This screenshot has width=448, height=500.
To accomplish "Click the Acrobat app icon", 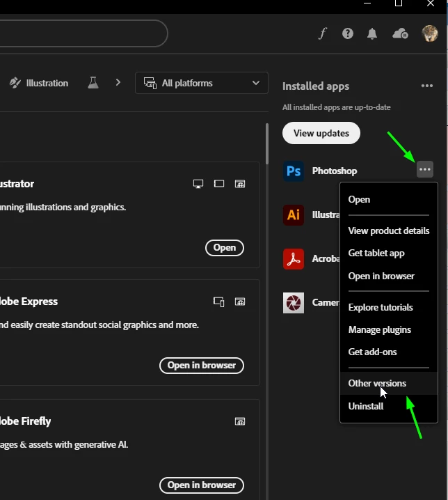I will point(294,259).
